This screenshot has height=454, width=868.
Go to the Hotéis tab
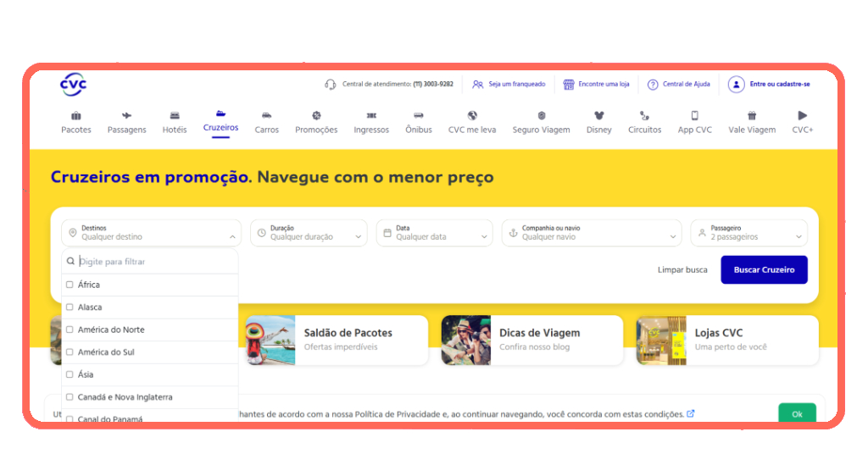(175, 123)
